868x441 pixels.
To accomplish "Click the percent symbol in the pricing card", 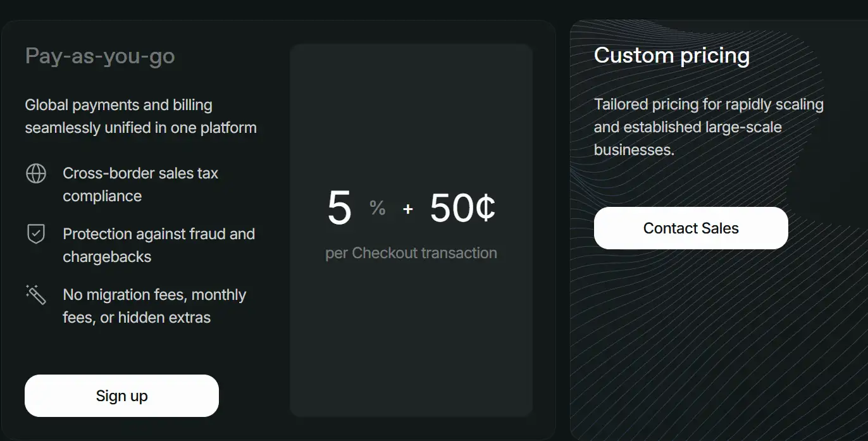I will pyautogui.click(x=378, y=208).
